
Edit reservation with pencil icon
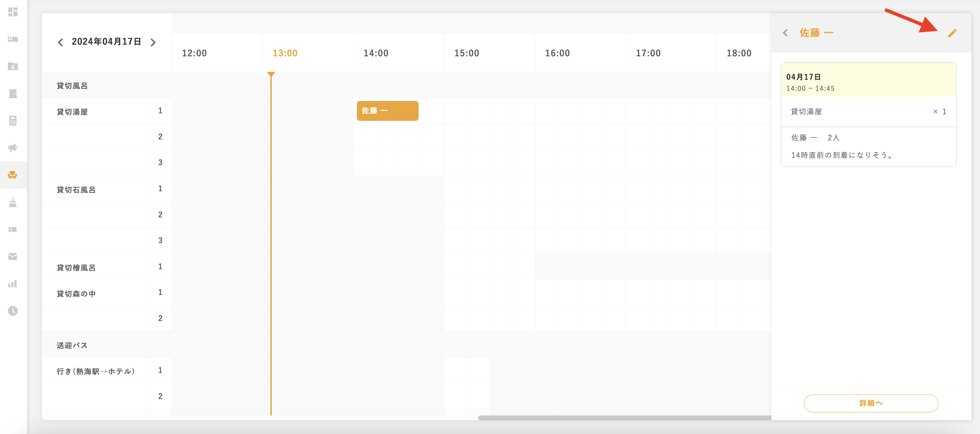[x=952, y=33]
